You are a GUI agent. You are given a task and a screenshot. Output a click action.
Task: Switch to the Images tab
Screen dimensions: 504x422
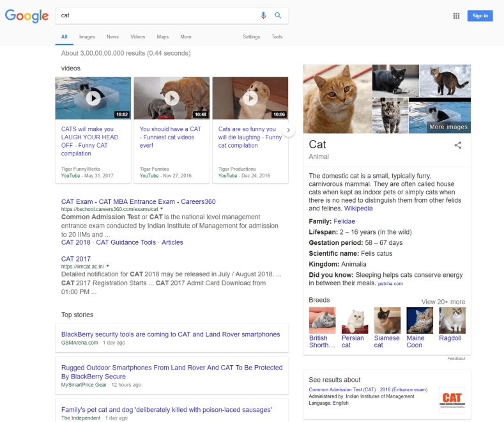click(87, 36)
